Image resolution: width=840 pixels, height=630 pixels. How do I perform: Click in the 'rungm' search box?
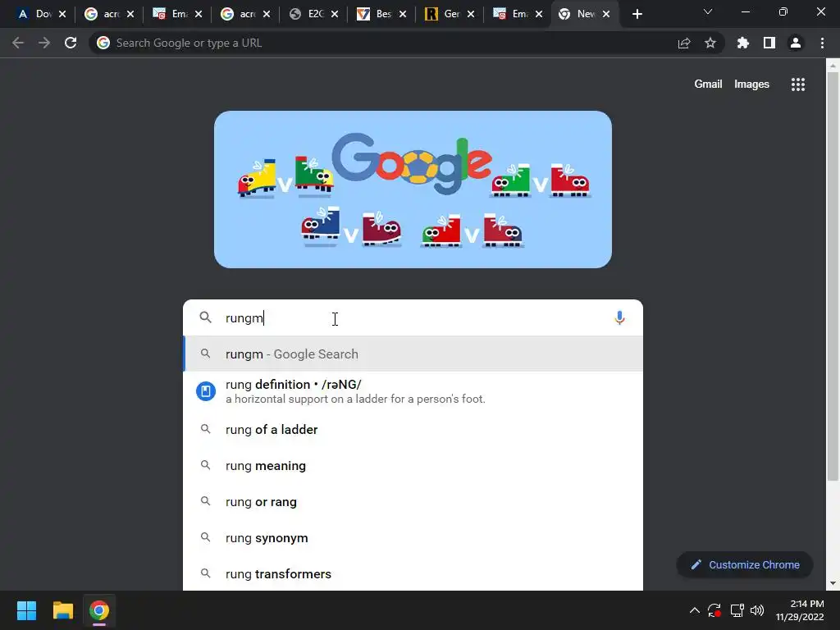(413, 317)
